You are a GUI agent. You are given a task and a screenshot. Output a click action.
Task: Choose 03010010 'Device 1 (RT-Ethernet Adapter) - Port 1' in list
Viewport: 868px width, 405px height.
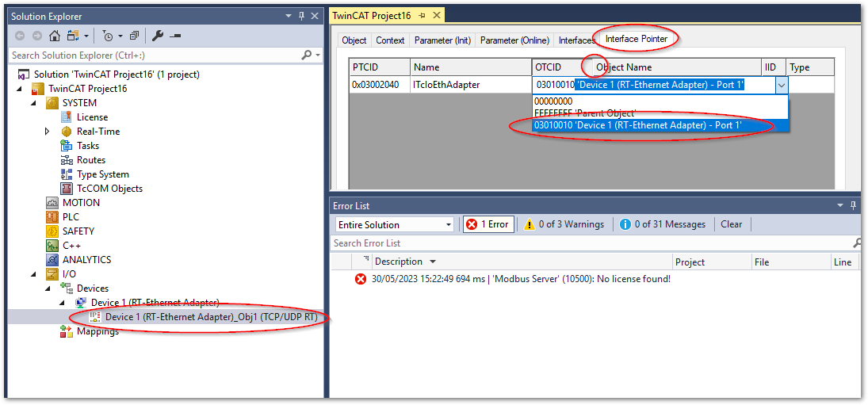(660, 125)
